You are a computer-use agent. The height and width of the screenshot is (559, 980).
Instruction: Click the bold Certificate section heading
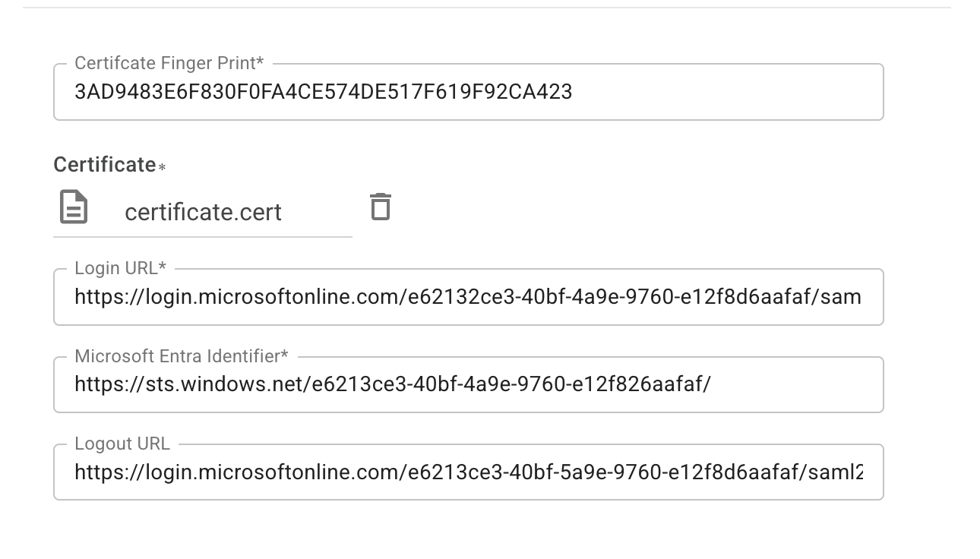click(x=104, y=165)
